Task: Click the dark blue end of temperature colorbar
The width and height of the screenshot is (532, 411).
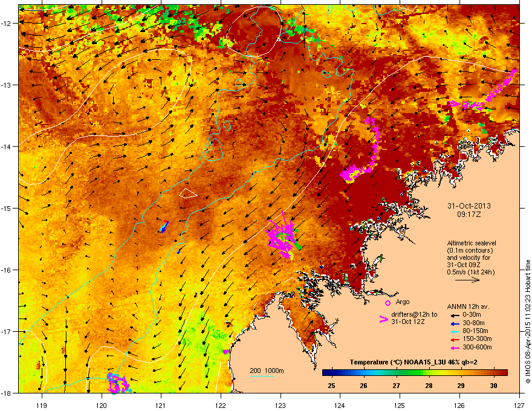Action: pos(328,373)
